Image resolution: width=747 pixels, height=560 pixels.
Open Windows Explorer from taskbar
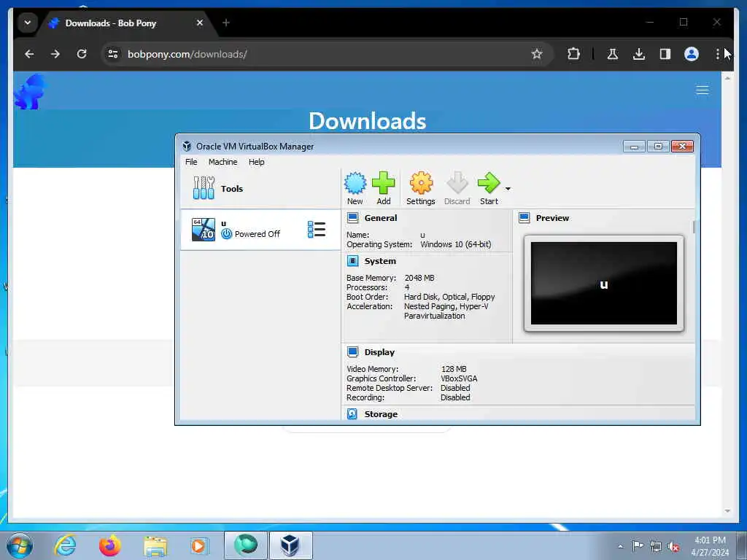coord(155,545)
